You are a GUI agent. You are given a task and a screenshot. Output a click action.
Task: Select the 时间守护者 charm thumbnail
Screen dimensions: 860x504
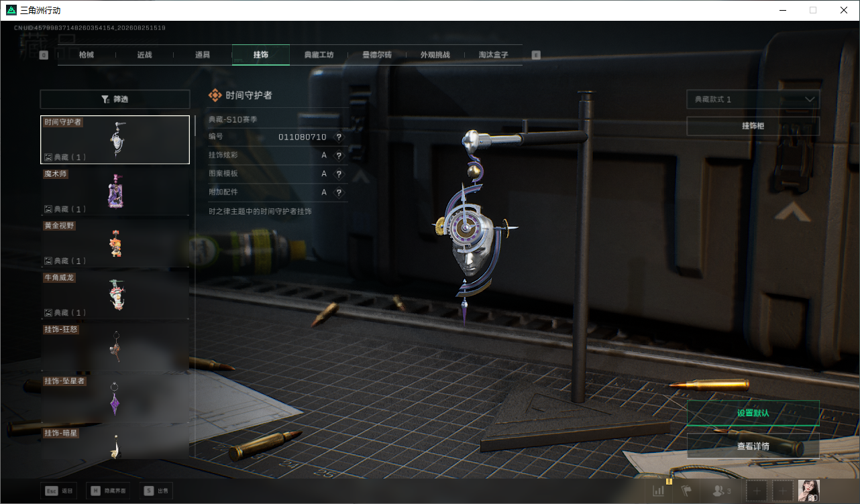[x=115, y=139]
